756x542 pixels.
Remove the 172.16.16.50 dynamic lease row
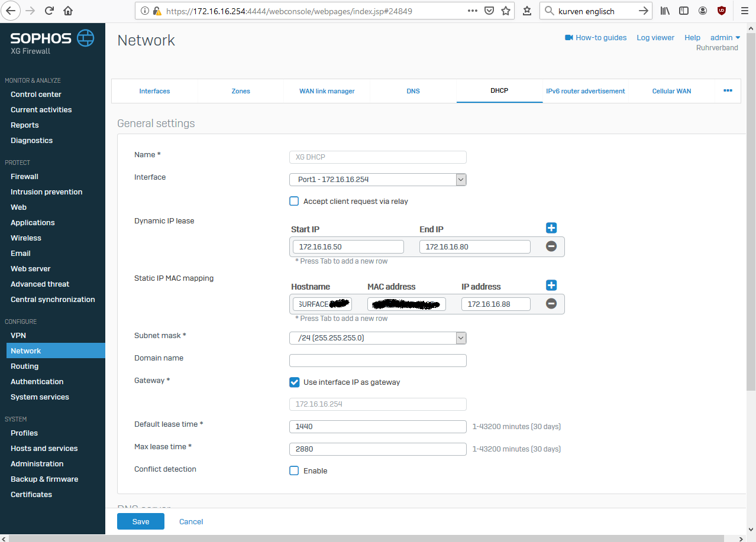click(x=551, y=246)
